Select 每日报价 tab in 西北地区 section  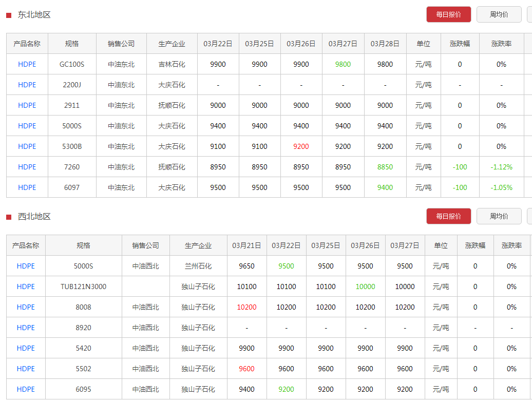click(x=448, y=216)
